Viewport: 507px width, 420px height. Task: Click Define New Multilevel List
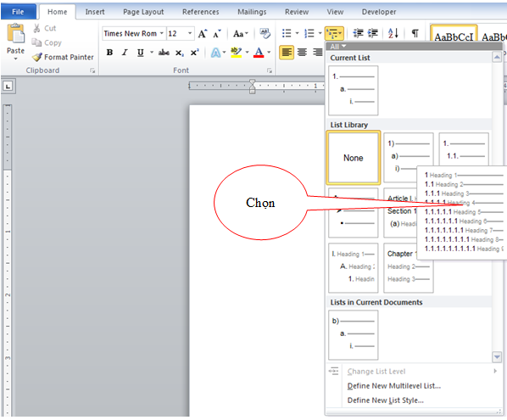click(394, 386)
